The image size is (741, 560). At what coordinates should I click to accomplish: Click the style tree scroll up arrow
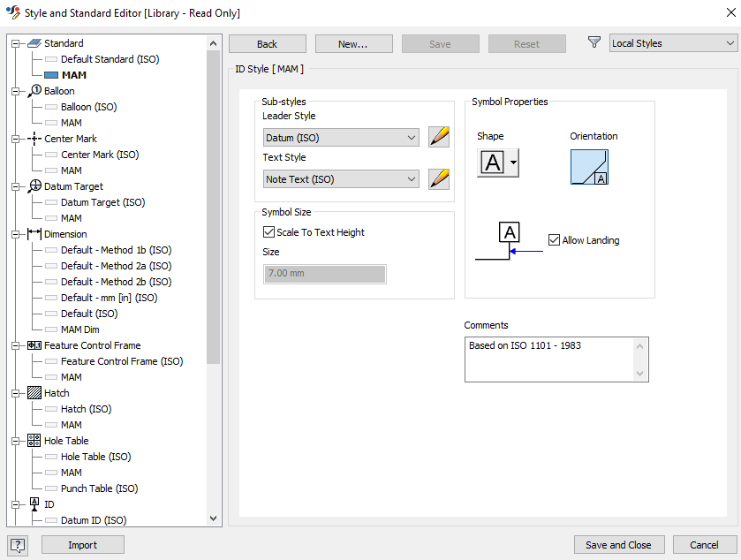coord(213,43)
